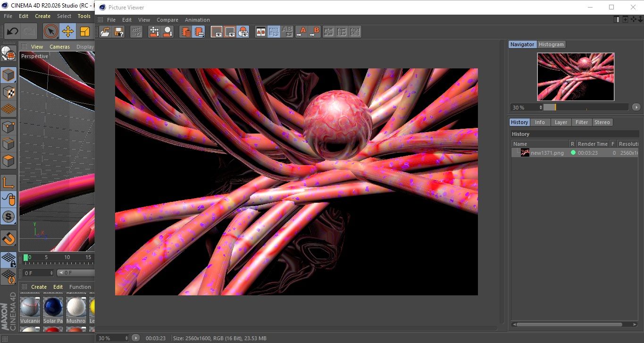Activate Texture mode checkered cube icon
The image size is (644, 343).
tap(8, 92)
